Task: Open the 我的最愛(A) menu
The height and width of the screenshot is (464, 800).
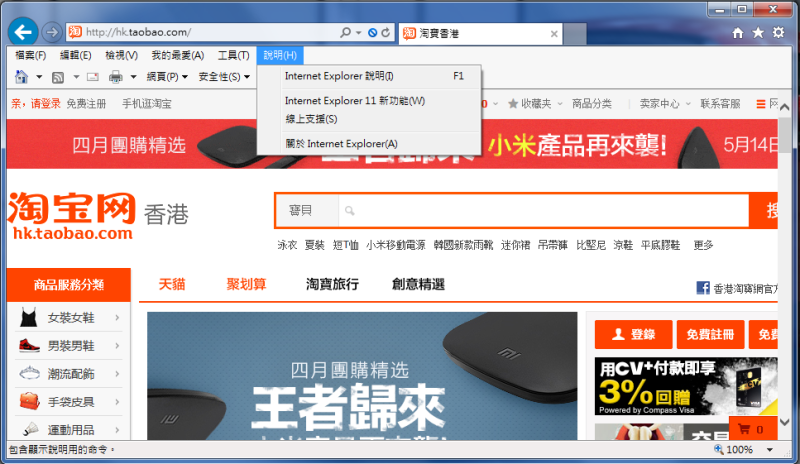Action: (x=178, y=55)
